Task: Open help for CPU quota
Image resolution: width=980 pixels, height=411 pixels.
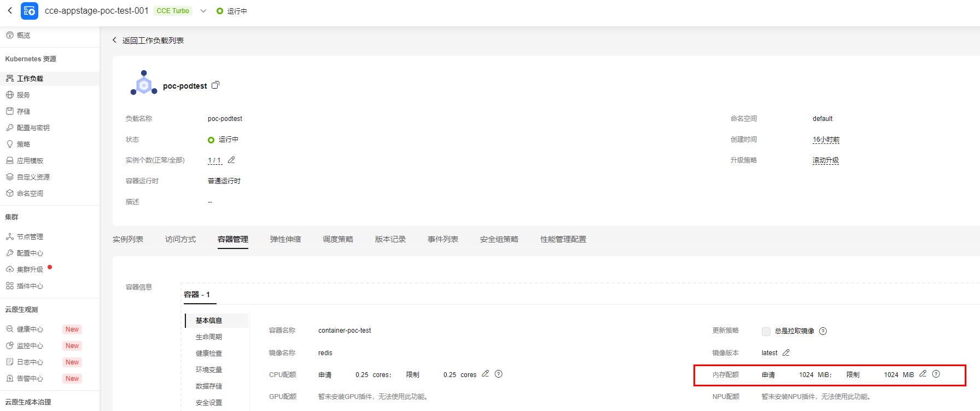Action: tap(498, 374)
